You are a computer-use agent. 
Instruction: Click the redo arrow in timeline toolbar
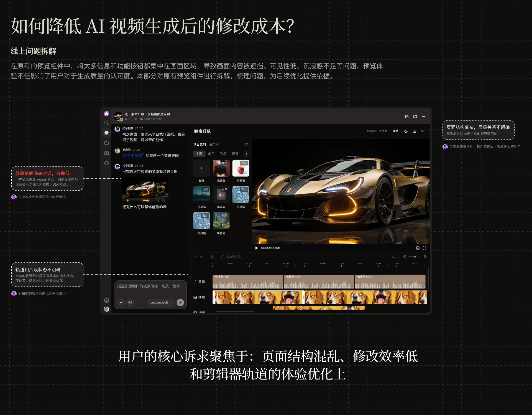click(201, 257)
